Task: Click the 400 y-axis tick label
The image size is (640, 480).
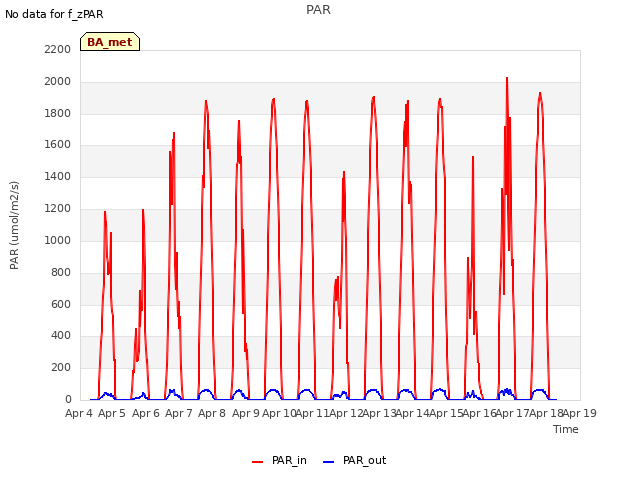Action: (x=61, y=336)
